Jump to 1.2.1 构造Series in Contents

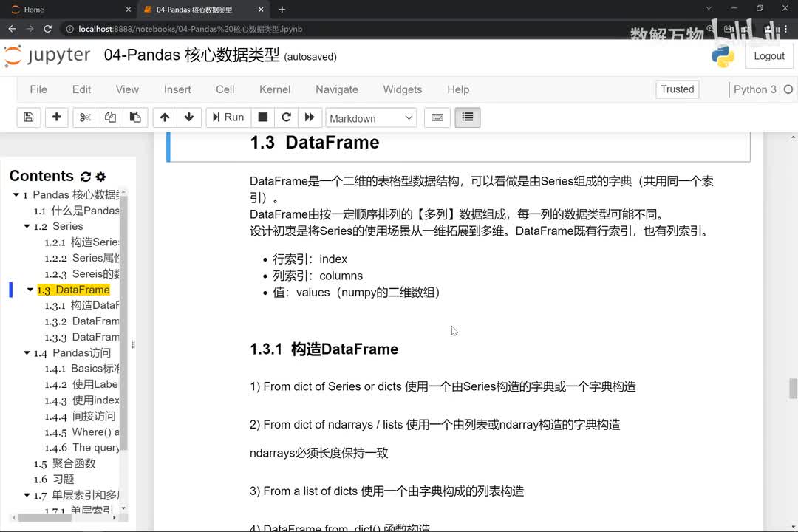(81, 242)
